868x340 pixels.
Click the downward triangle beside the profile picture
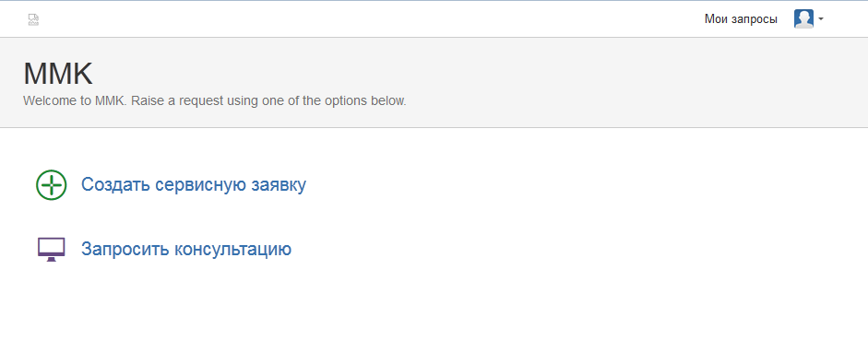point(821,18)
